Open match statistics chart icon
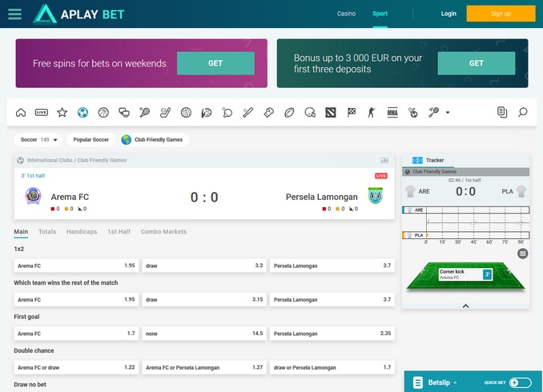The image size is (543, 392). point(384,160)
